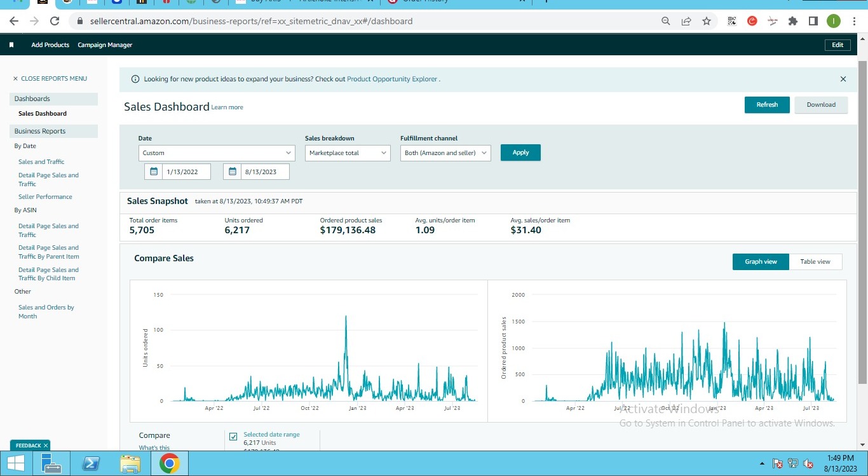This screenshot has height=476, width=868.
Task: Click the Refresh button
Action: click(767, 105)
